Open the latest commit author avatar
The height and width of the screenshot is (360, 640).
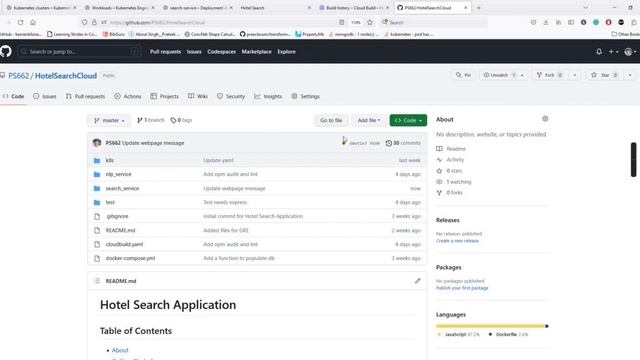[x=97, y=143]
